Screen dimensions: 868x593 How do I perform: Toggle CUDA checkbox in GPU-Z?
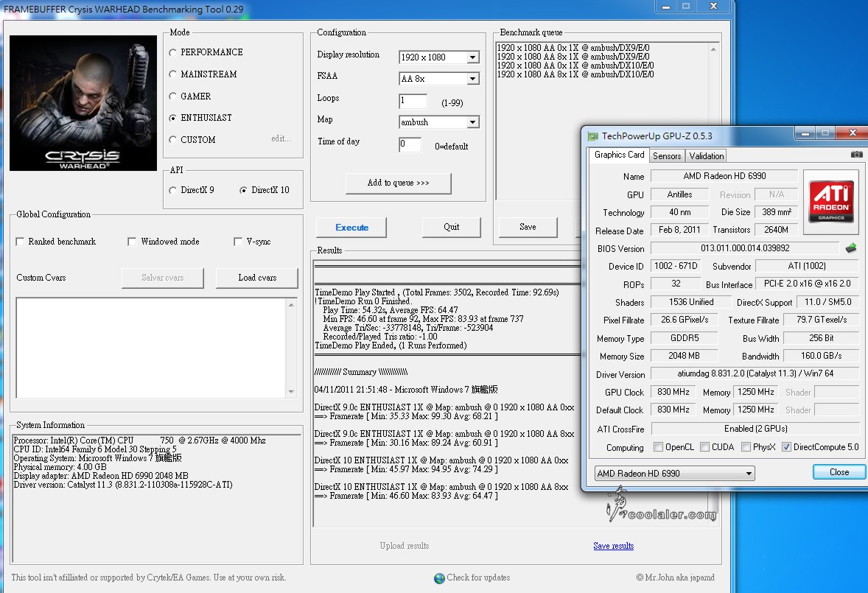pos(704,447)
